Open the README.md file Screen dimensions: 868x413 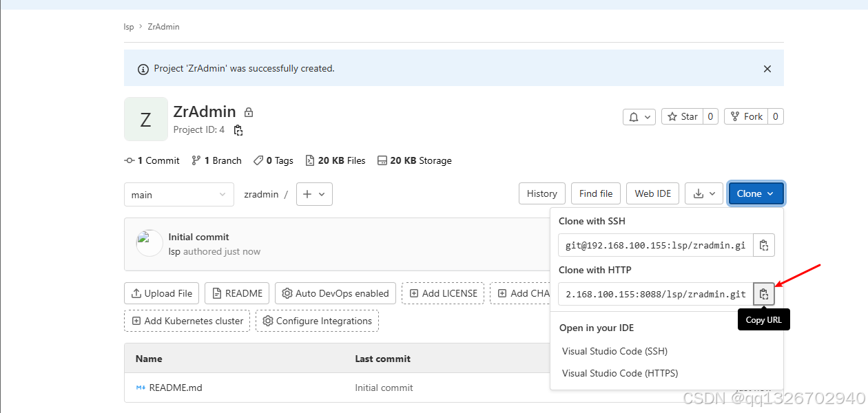[176, 388]
